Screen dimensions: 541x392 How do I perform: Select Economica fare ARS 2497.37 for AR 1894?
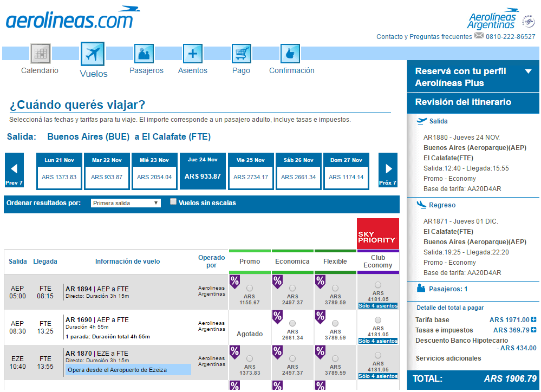(292, 288)
